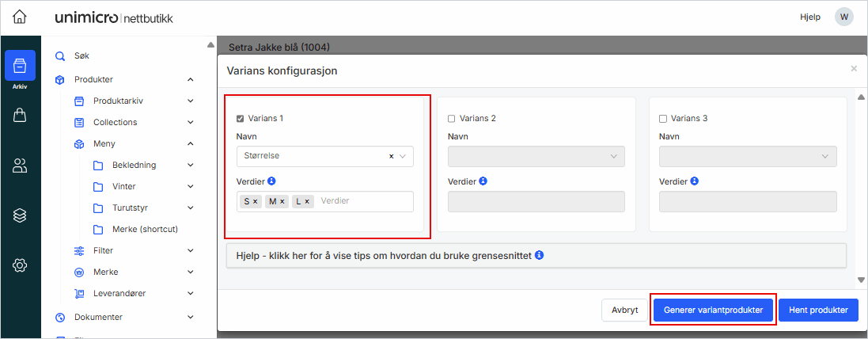Click the W user avatar
Viewport: 868px width, 339px height.
pos(843,17)
